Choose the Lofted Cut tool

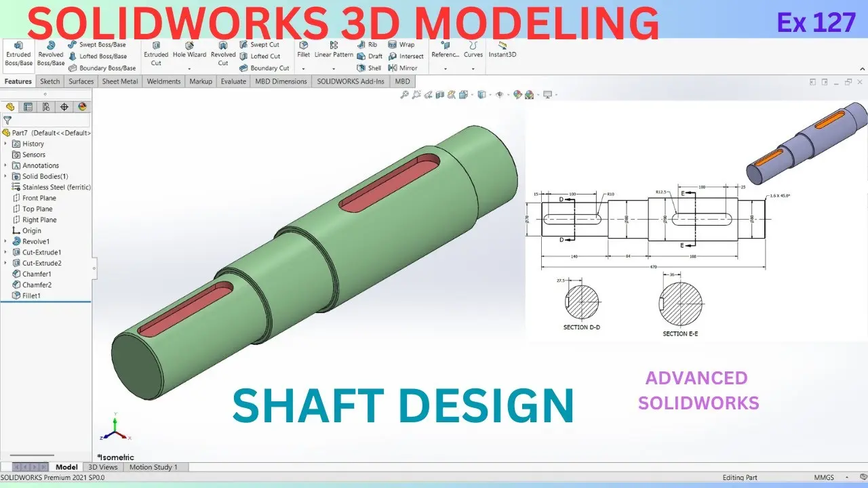pyautogui.click(x=260, y=56)
